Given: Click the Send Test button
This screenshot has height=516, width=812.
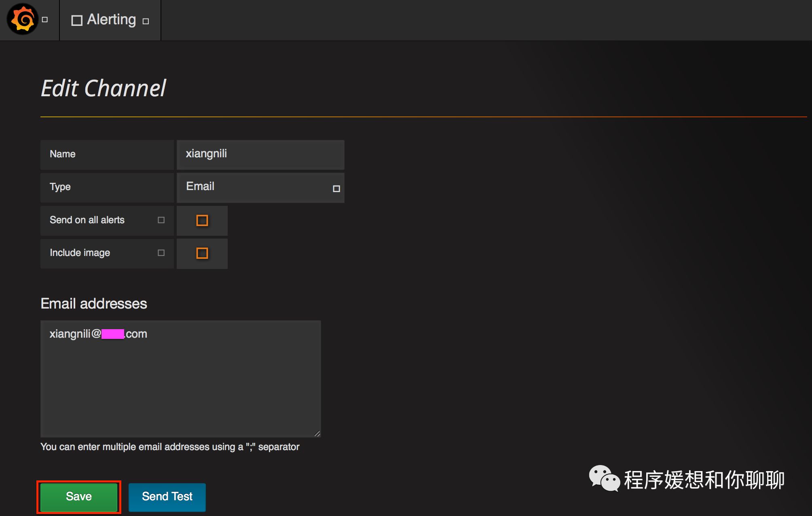Looking at the screenshot, I should pyautogui.click(x=167, y=497).
